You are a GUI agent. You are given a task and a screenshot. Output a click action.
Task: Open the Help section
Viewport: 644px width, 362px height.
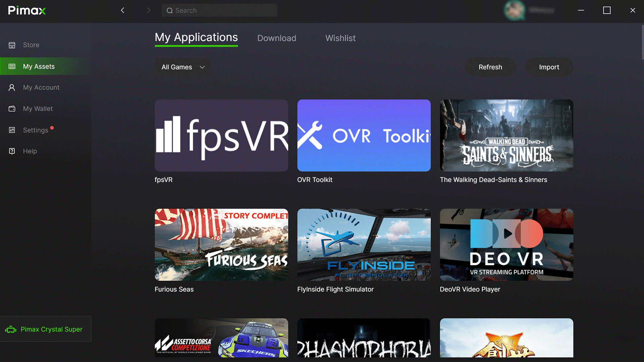click(30, 151)
